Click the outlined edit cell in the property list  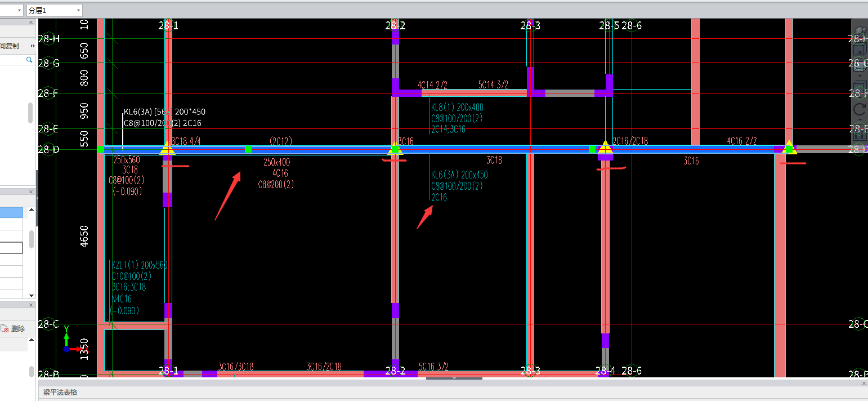11,248
